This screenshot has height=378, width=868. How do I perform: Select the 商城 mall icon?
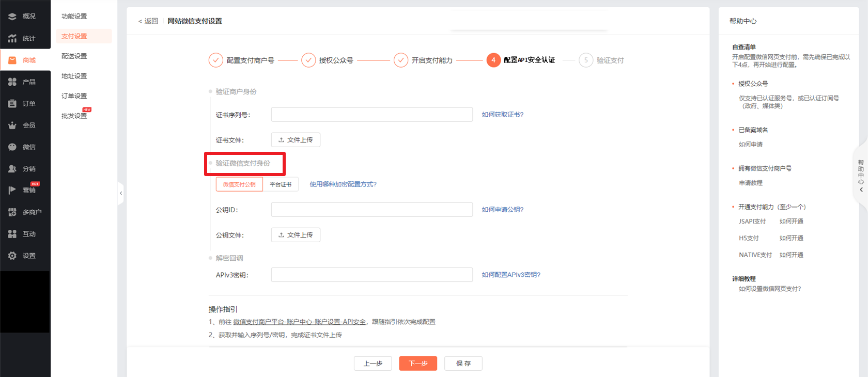click(12, 60)
